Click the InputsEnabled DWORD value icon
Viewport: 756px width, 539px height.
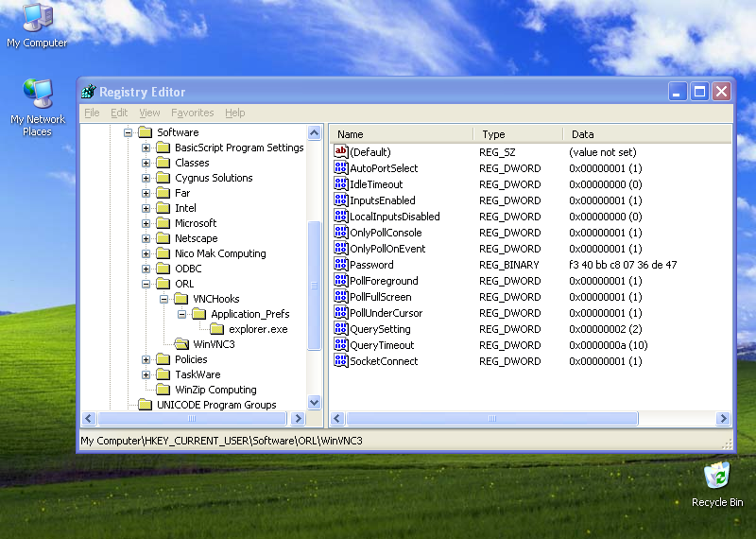[341, 200]
